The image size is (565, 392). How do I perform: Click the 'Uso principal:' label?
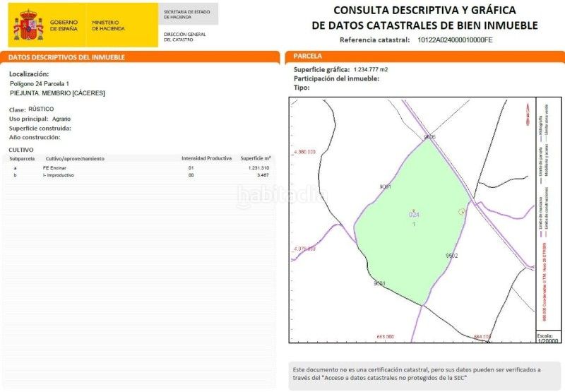coord(28,119)
